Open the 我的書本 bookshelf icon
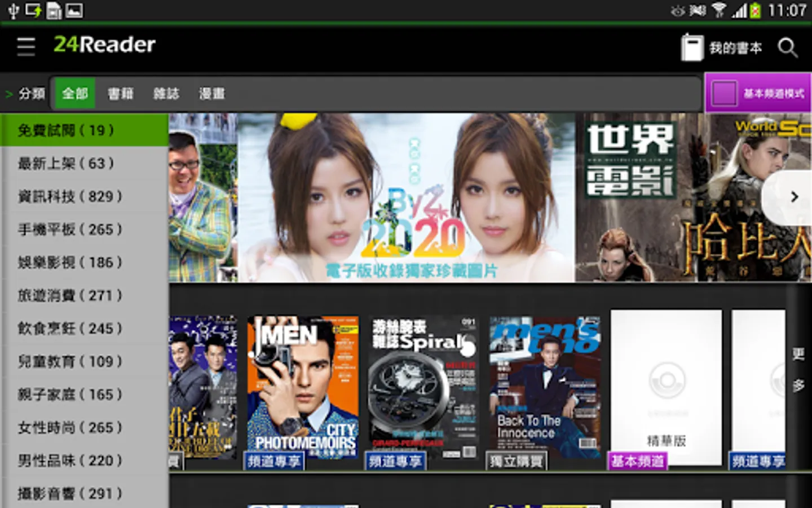812x508 pixels. click(692, 47)
